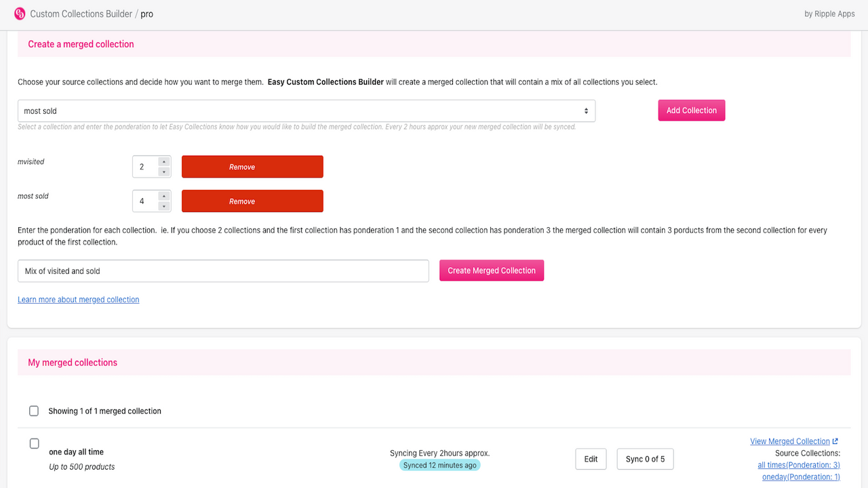Image resolution: width=868 pixels, height=488 pixels.
Task: Remove the most sold source collection
Action: (252, 201)
